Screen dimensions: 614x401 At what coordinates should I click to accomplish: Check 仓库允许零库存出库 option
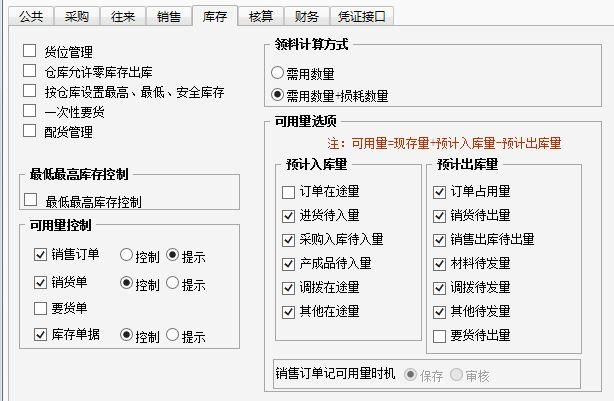(x=29, y=71)
